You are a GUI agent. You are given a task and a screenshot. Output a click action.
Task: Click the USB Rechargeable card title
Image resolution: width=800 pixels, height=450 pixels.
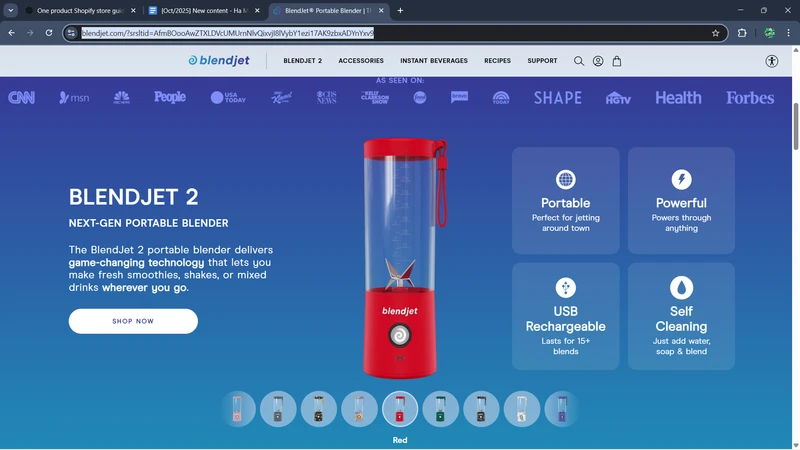565,319
